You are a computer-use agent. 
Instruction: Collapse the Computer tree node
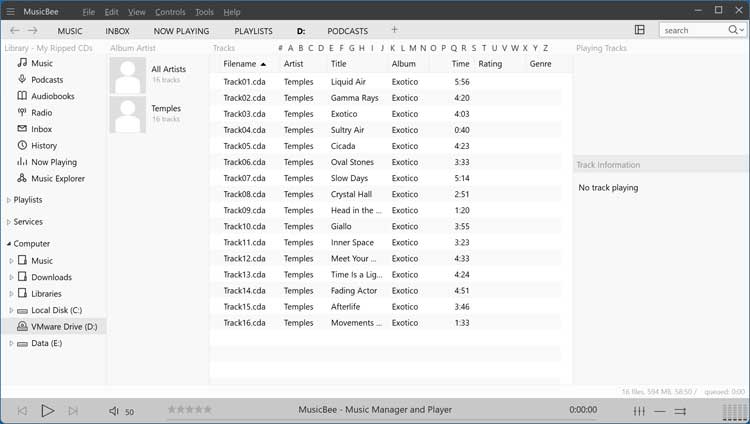pos(9,244)
